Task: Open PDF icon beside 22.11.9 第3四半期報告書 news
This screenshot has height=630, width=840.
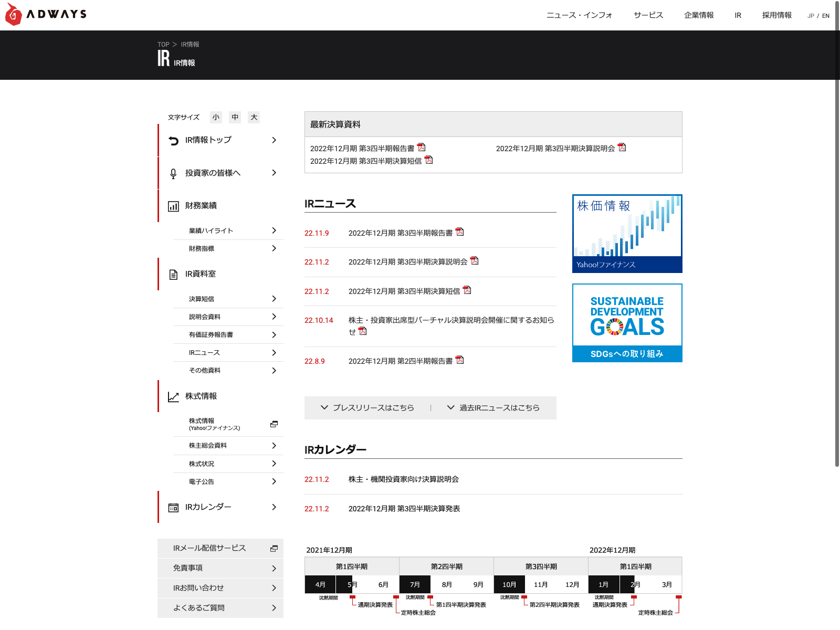Action: (460, 232)
